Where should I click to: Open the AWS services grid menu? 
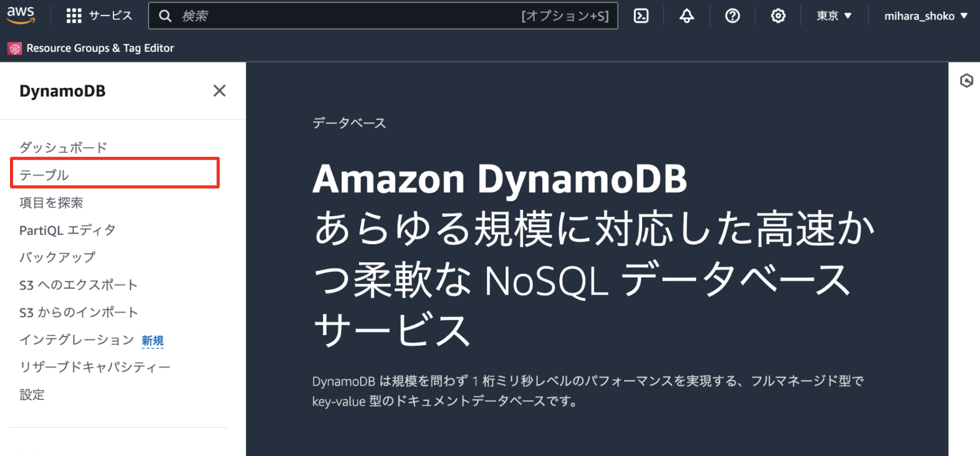tap(74, 16)
